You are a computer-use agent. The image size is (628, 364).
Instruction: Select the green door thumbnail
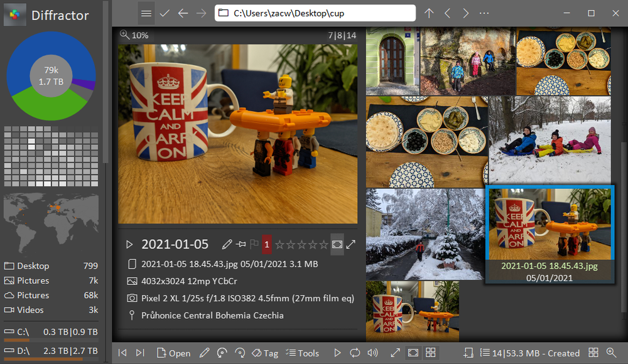(x=392, y=61)
